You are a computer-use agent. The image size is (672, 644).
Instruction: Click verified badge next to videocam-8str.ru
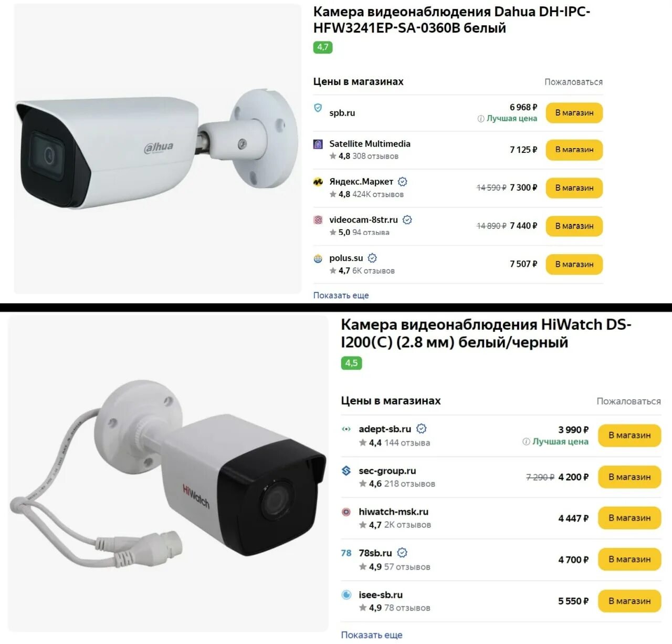407,220
